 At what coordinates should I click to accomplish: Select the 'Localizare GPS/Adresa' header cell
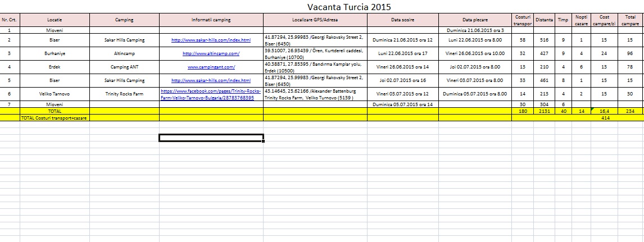tap(315, 20)
